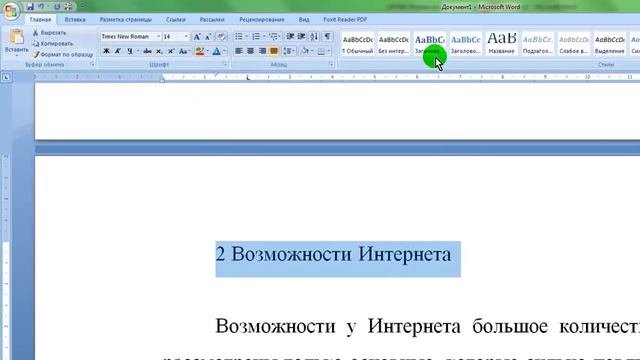Screen dimensions: 640x360
Task: Show paragraph marks with ¶ button
Action: tap(327, 37)
